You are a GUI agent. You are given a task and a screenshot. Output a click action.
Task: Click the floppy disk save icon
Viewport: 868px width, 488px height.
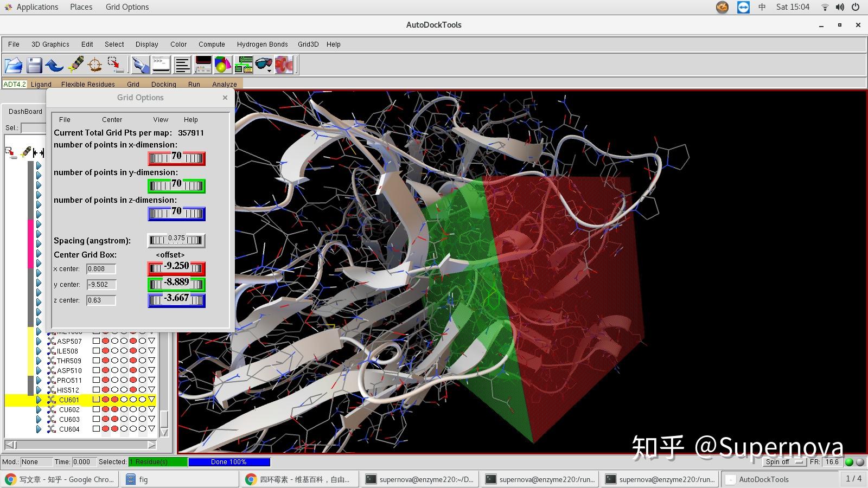pyautogui.click(x=34, y=66)
